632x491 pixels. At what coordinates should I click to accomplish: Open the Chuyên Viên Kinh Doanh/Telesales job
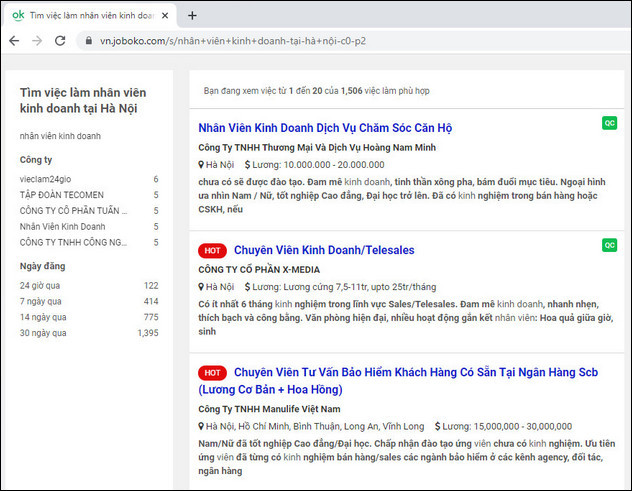pyautogui.click(x=324, y=250)
